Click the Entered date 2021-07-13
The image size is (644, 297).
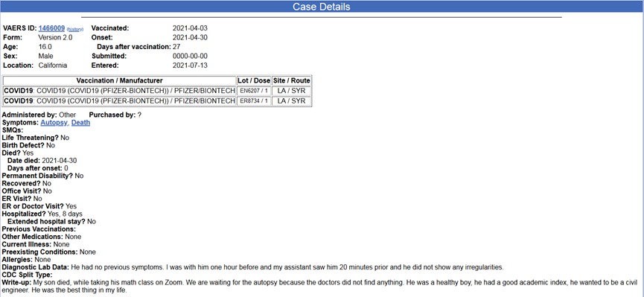tap(190, 66)
